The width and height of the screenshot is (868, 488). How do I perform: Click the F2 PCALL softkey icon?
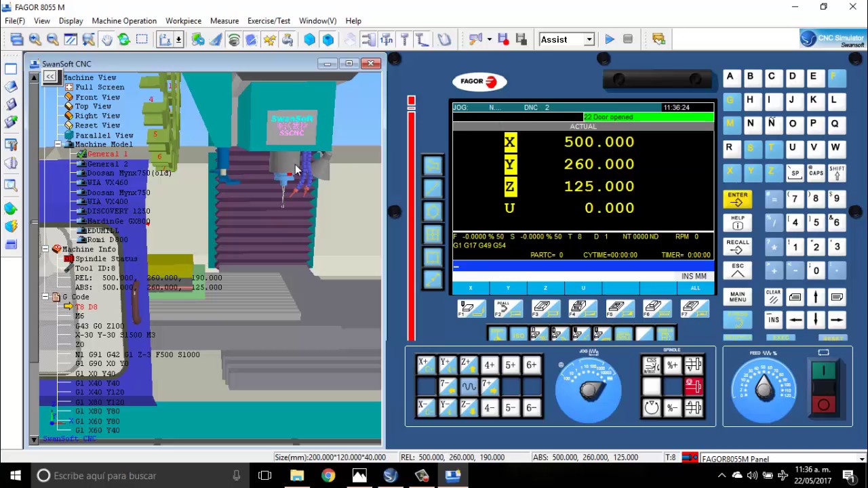(x=509, y=309)
